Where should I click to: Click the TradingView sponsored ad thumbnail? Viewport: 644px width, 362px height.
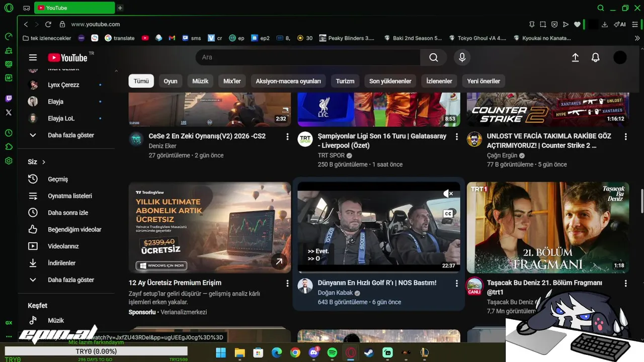pos(210,228)
